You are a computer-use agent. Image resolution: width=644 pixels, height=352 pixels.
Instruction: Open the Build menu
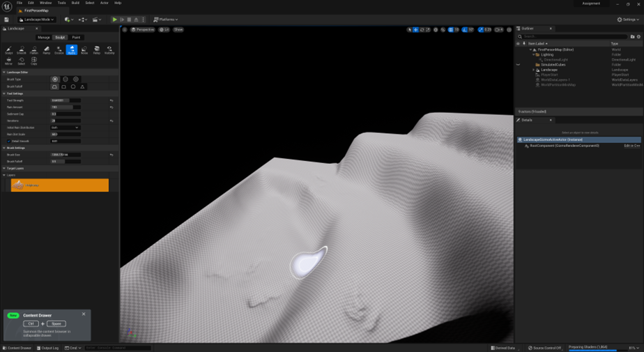click(x=75, y=3)
